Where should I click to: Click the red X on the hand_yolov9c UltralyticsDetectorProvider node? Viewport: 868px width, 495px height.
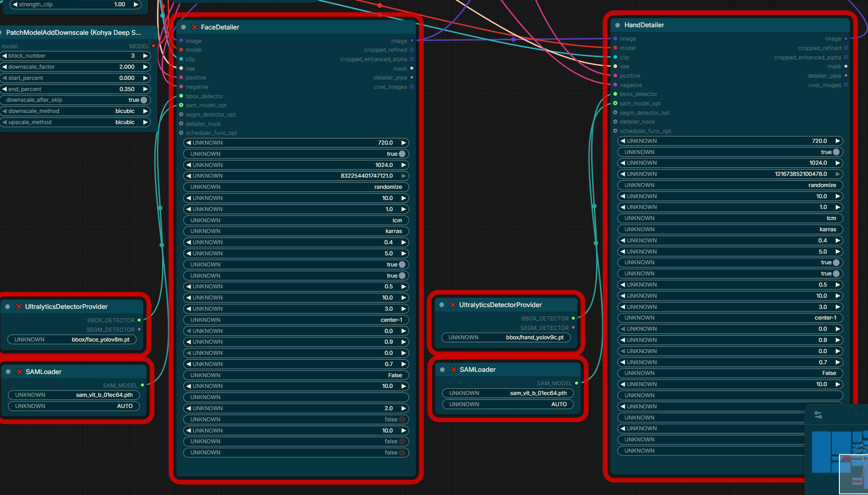453,305
